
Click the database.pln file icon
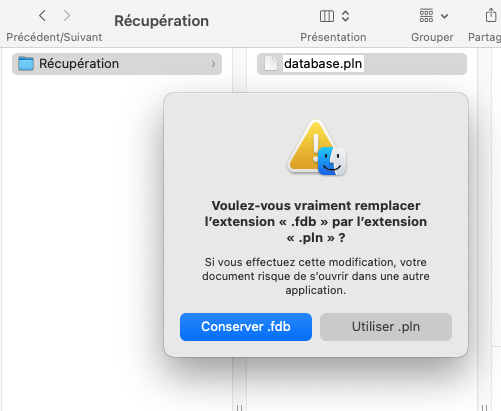click(271, 64)
